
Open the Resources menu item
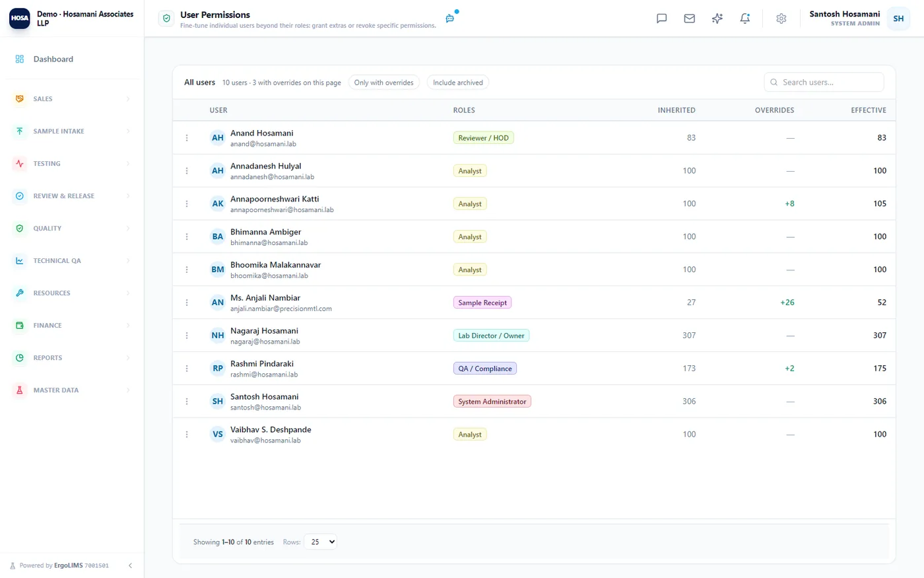72,293
